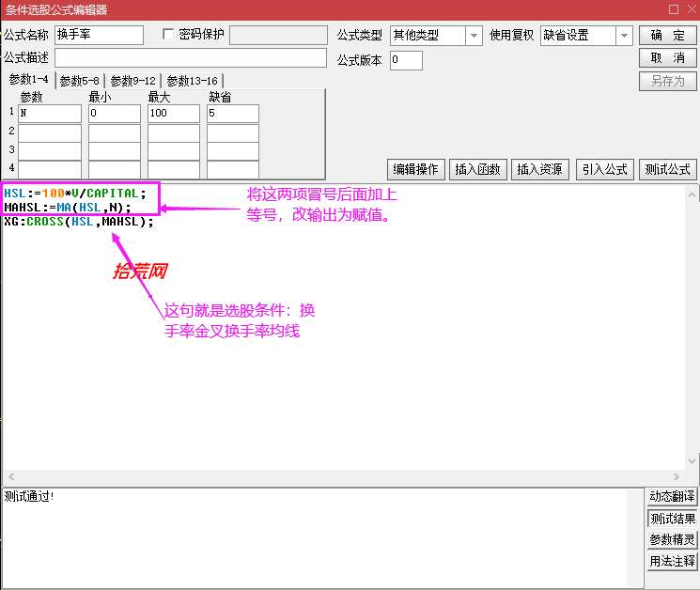Click the 引入公式 button
700x590 pixels.
pyautogui.click(x=605, y=170)
